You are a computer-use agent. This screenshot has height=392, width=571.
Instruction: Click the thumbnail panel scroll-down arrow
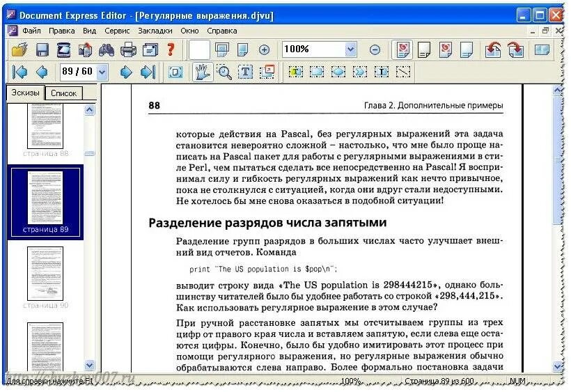tap(90, 364)
